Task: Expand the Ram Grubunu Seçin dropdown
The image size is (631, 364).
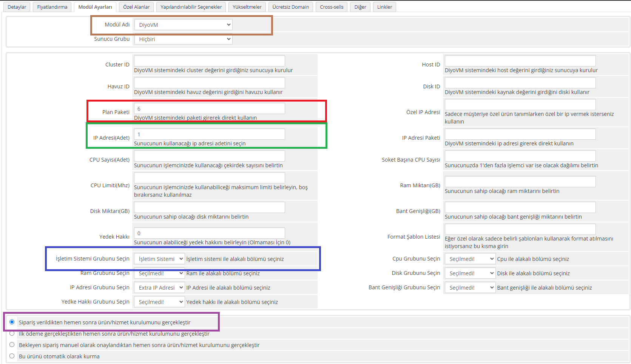Action: point(159,273)
